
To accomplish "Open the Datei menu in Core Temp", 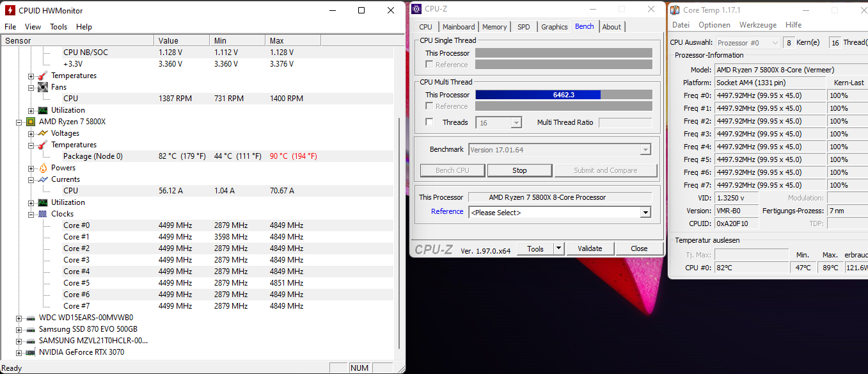I will pos(681,25).
